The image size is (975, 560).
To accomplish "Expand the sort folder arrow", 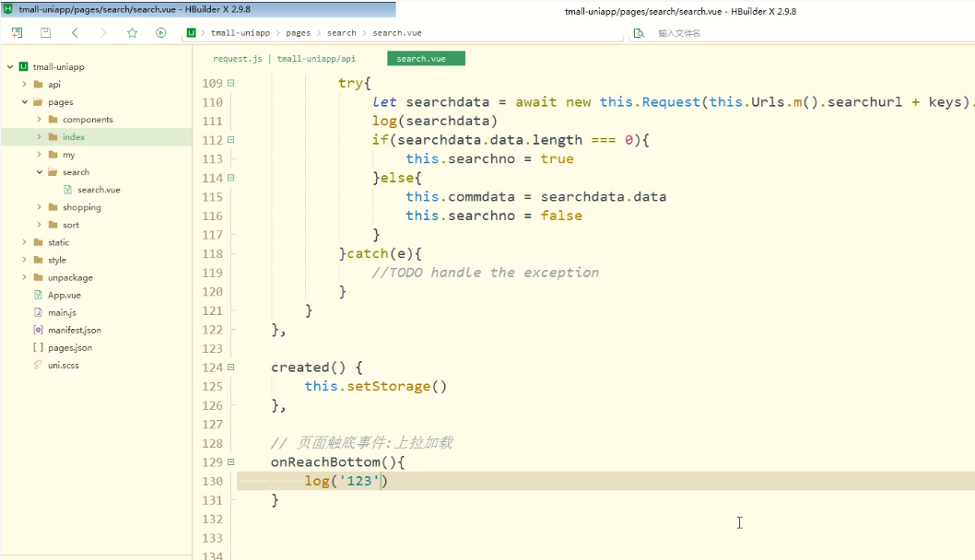I will [x=40, y=225].
